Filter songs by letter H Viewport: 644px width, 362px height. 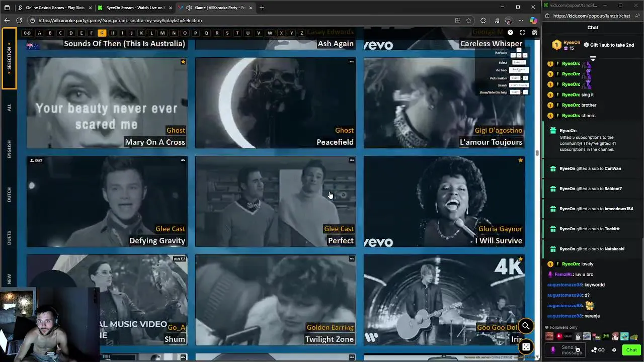tap(112, 33)
